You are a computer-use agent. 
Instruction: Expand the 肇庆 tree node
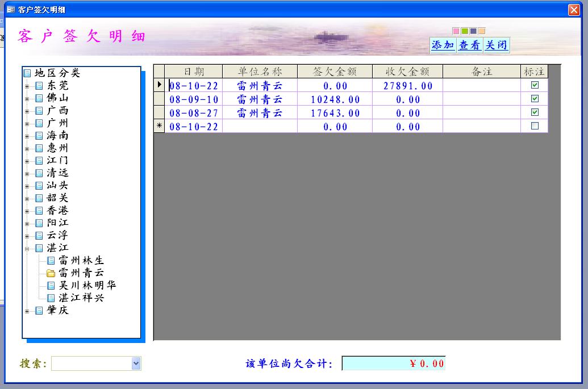coord(27,311)
